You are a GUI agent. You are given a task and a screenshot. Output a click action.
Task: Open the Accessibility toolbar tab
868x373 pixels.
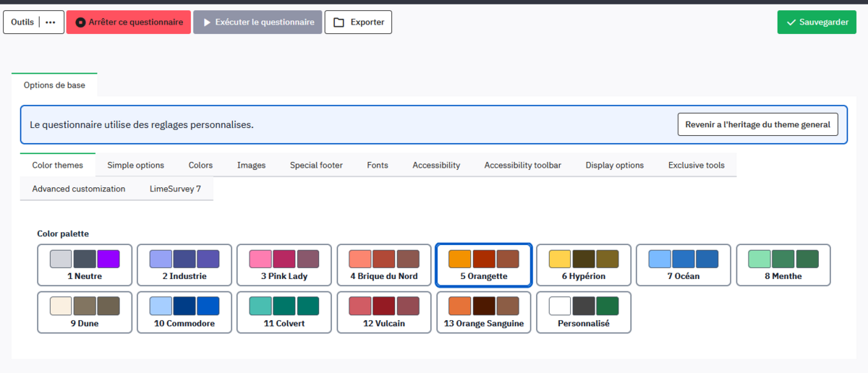coord(523,165)
